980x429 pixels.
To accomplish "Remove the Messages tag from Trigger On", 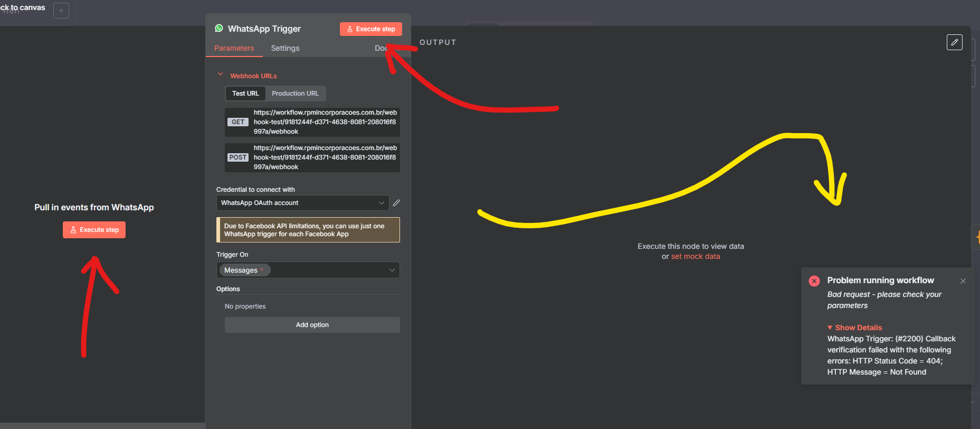I will coord(262,269).
